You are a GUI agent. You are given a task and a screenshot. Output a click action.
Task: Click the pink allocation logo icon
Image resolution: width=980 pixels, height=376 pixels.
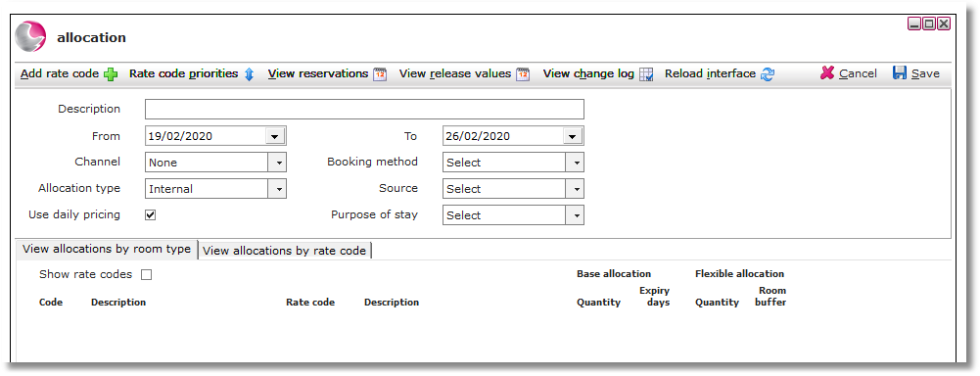(x=30, y=36)
